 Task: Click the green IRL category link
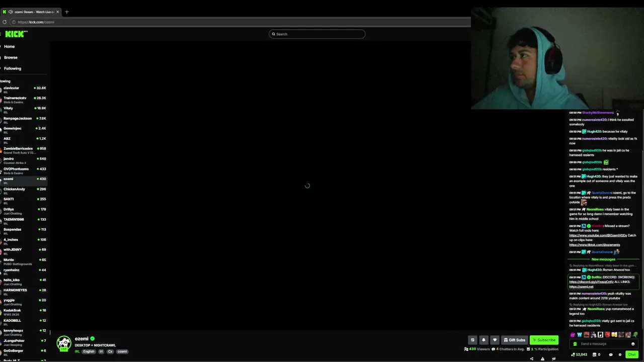[77, 351]
